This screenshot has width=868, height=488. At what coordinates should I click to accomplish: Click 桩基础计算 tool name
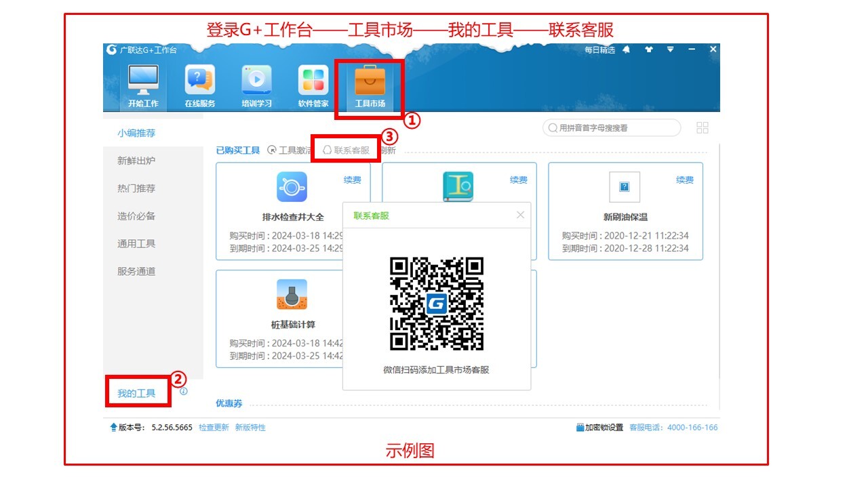[293, 325]
